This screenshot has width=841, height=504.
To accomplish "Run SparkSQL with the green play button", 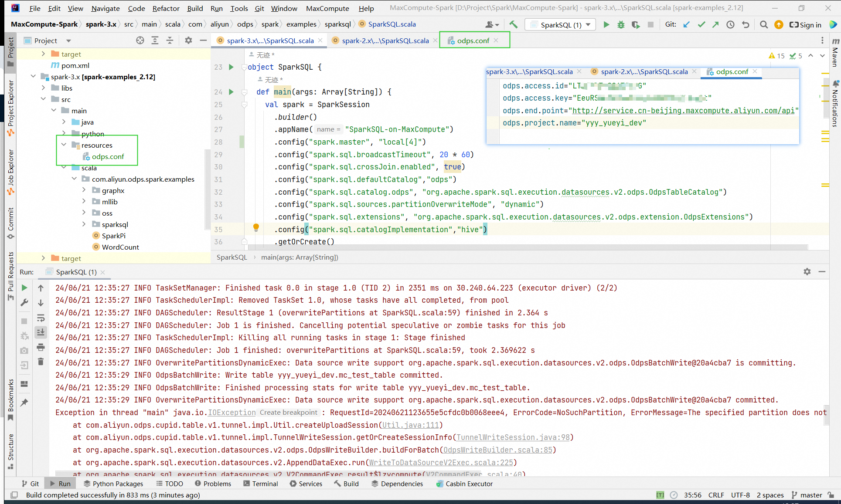I will [606, 25].
